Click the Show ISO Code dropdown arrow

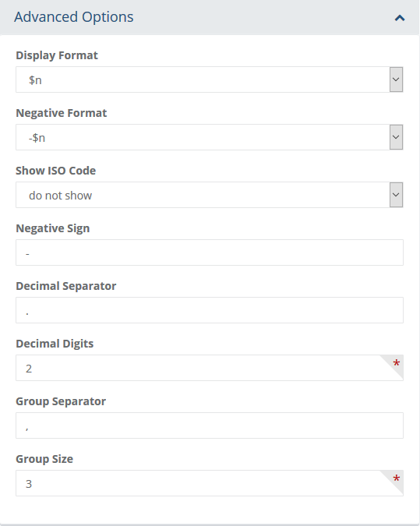pyautogui.click(x=396, y=195)
